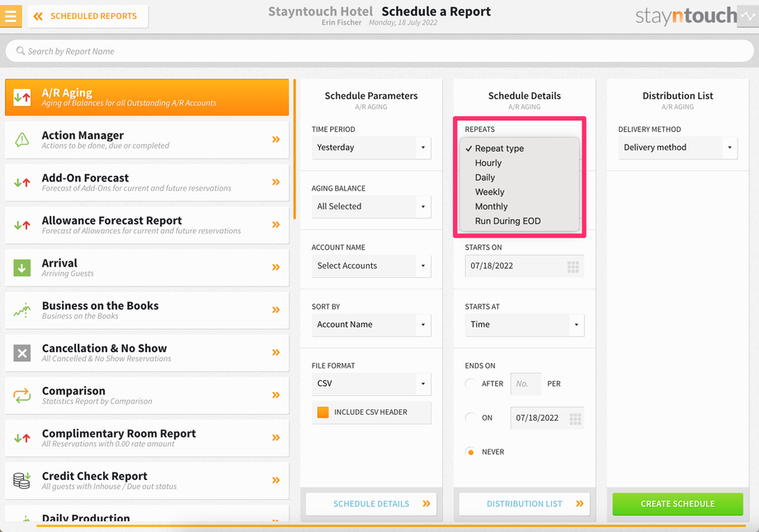Click the orange report list scrollbar
Image resolution: width=759 pixels, height=532 pixels.
coord(295,149)
